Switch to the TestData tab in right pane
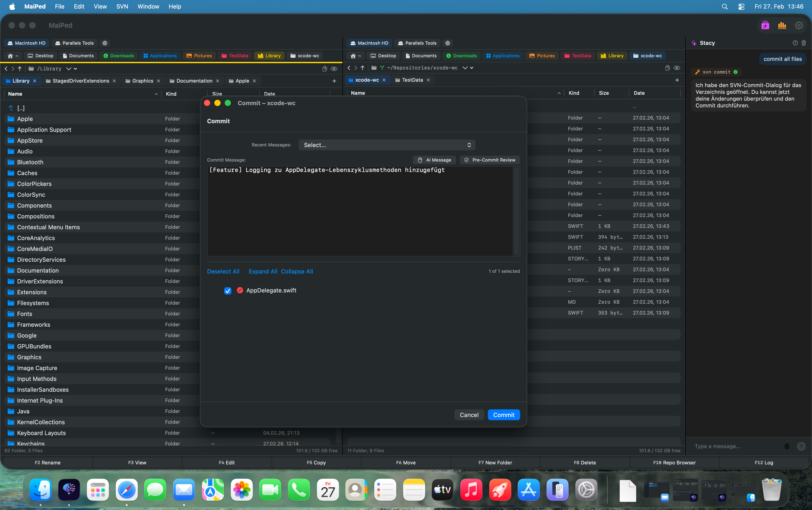812x510 pixels. [x=412, y=80]
